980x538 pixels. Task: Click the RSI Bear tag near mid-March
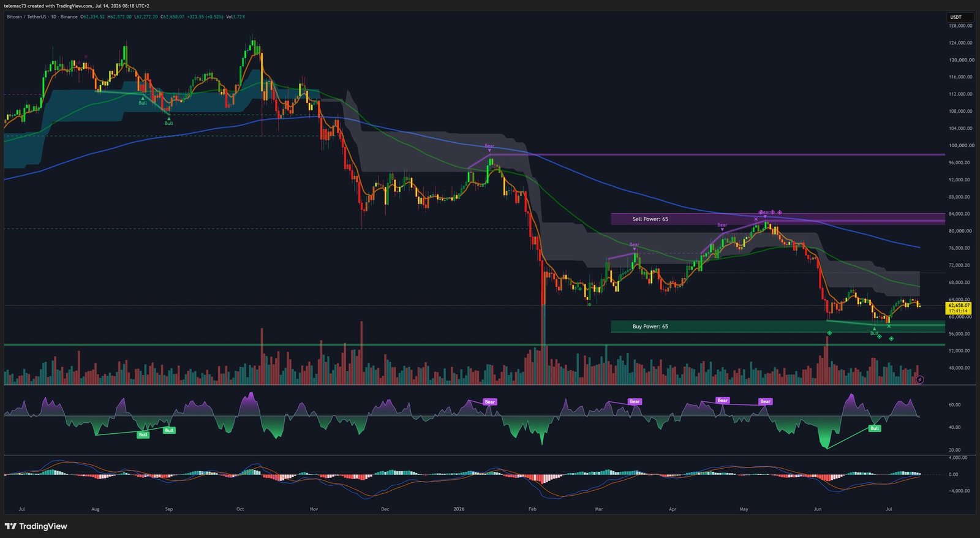coord(635,402)
